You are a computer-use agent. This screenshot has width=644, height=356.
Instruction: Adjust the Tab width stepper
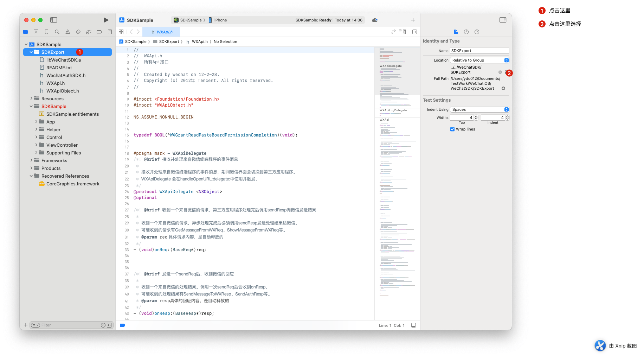[476, 117]
